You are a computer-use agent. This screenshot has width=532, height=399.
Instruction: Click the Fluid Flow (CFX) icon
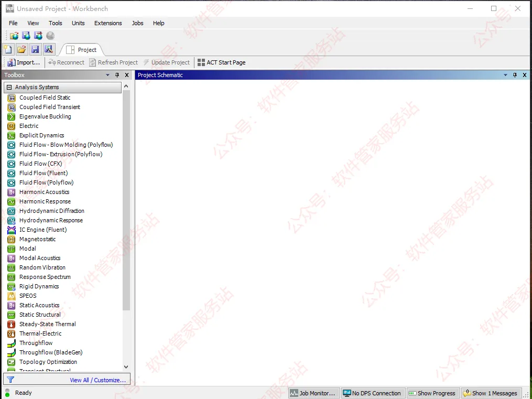[11, 164]
